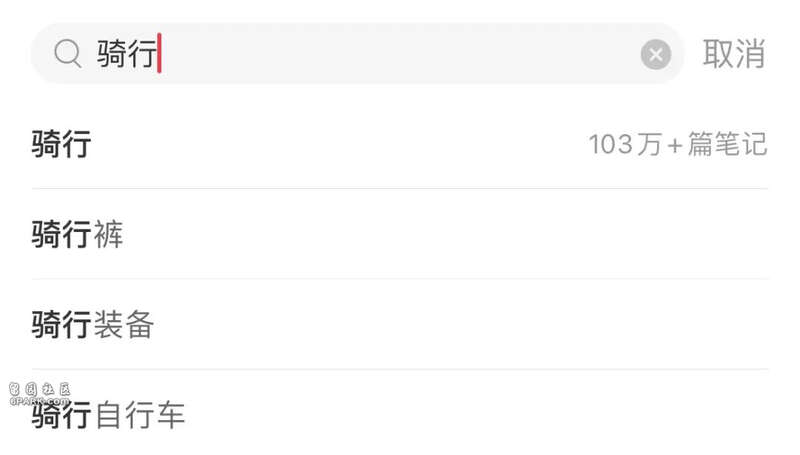This screenshot has width=800, height=455.
Task: Click blank space in the 骑行装备 row
Action: (x=461, y=324)
